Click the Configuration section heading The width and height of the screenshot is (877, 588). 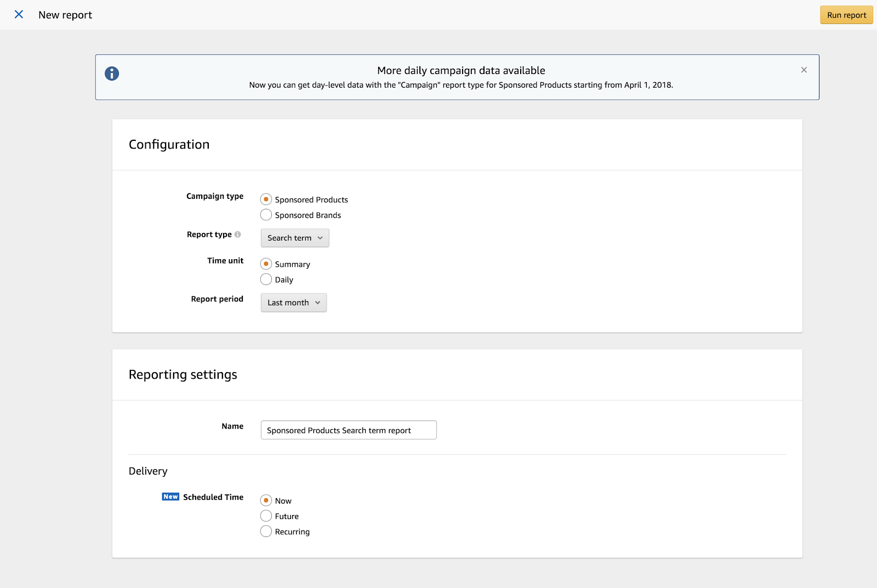(x=169, y=145)
